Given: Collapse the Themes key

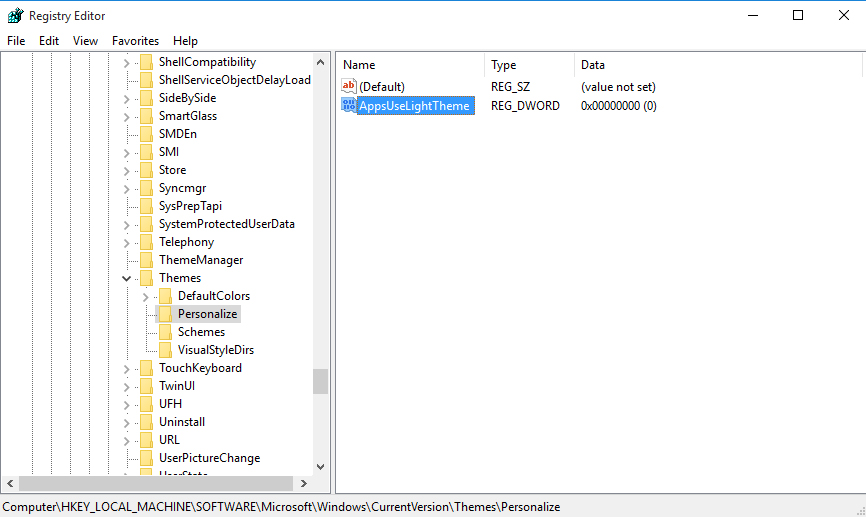Looking at the screenshot, I should coord(126,278).
